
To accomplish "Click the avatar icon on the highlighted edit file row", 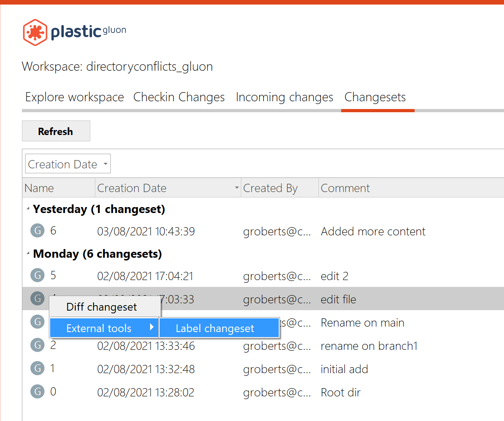I will [x=37, y=298].
